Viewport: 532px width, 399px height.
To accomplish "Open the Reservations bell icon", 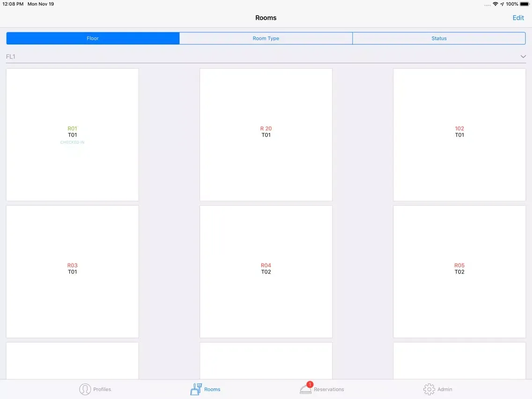I will tap(306, 389).
